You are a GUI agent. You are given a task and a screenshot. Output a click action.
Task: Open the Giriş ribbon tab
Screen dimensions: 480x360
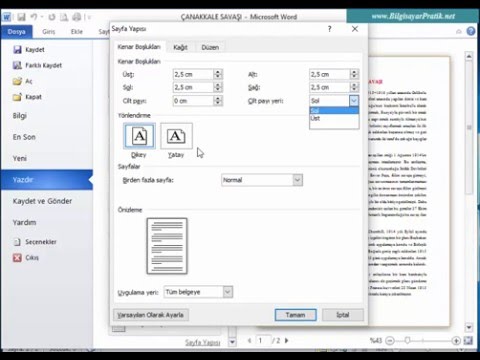(49, 32)
